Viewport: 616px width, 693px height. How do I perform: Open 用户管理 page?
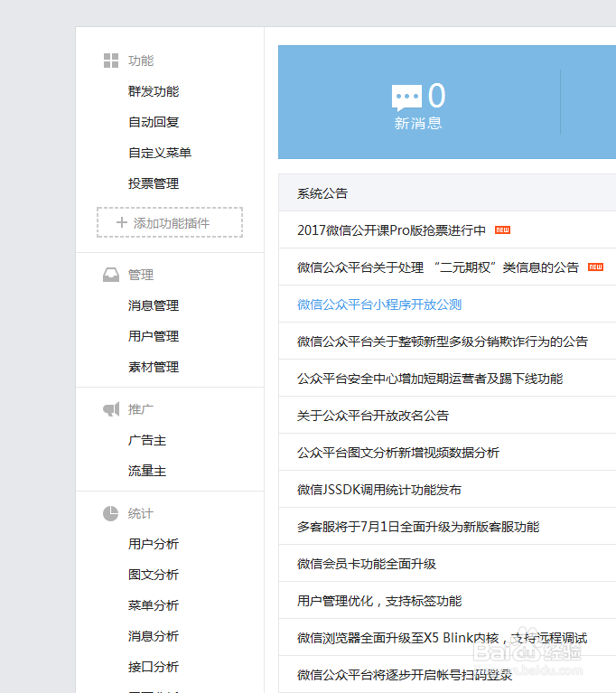pos(154,336)
